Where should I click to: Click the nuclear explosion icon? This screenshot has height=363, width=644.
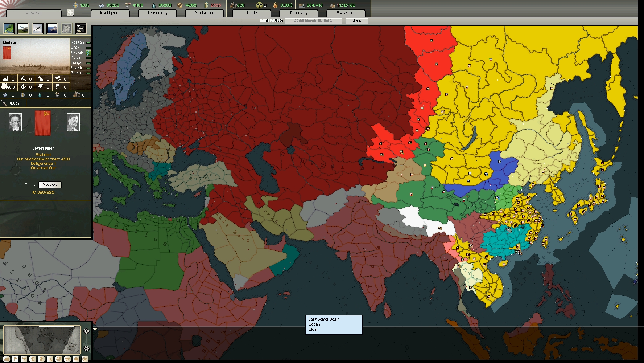pos(67,28)
